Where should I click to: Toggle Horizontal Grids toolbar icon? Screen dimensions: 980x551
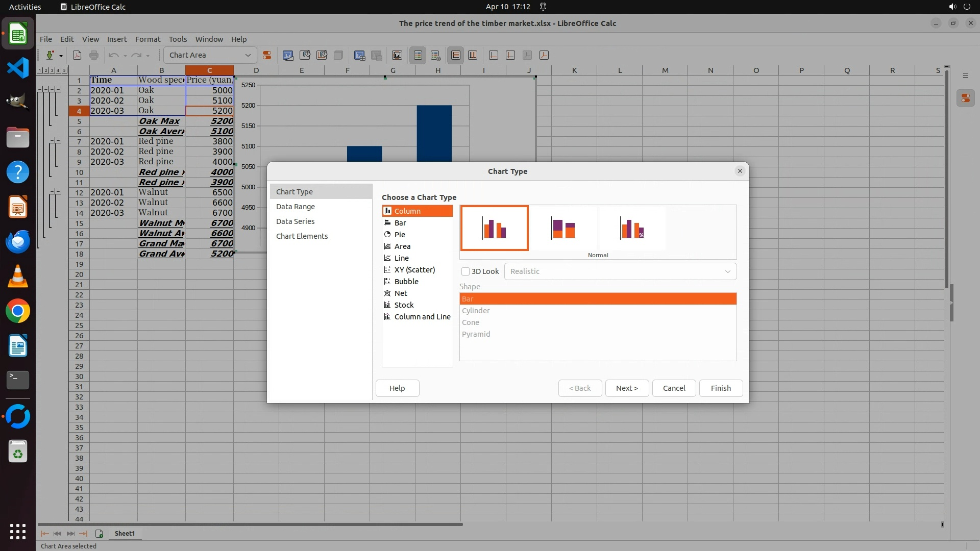point(456,55)
